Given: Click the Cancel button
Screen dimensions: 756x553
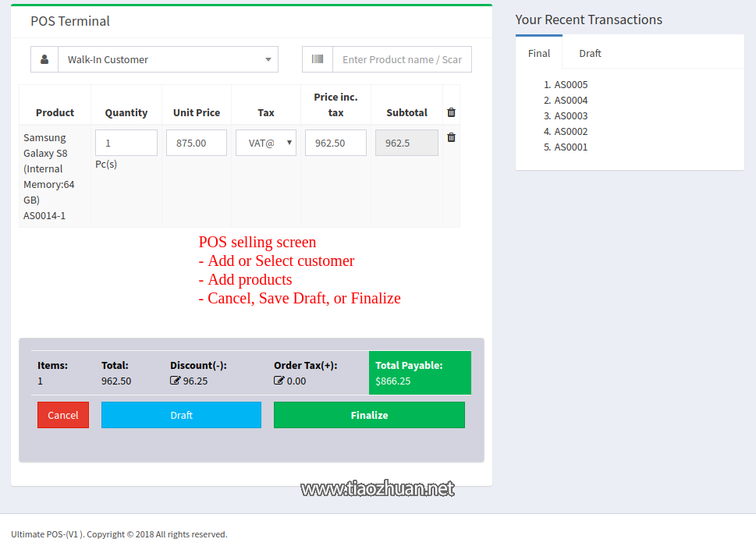Looking at the screenshot, I should (x=62, y=415).
